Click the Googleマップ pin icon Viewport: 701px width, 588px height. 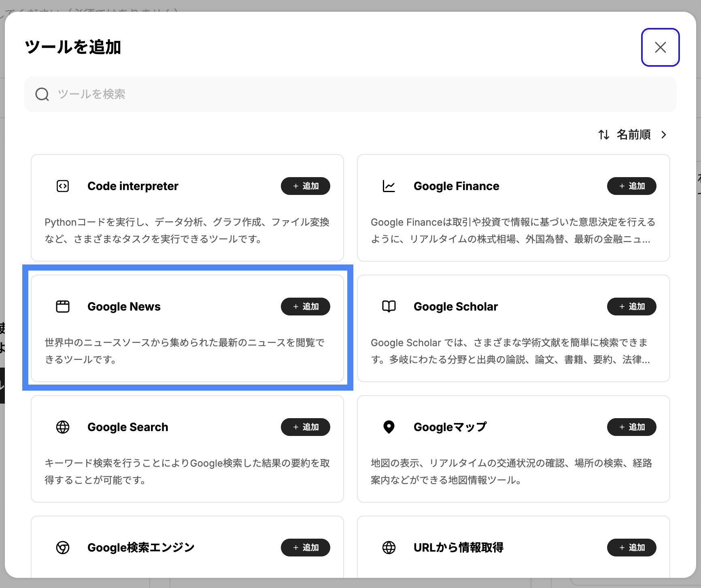point(389,427)
